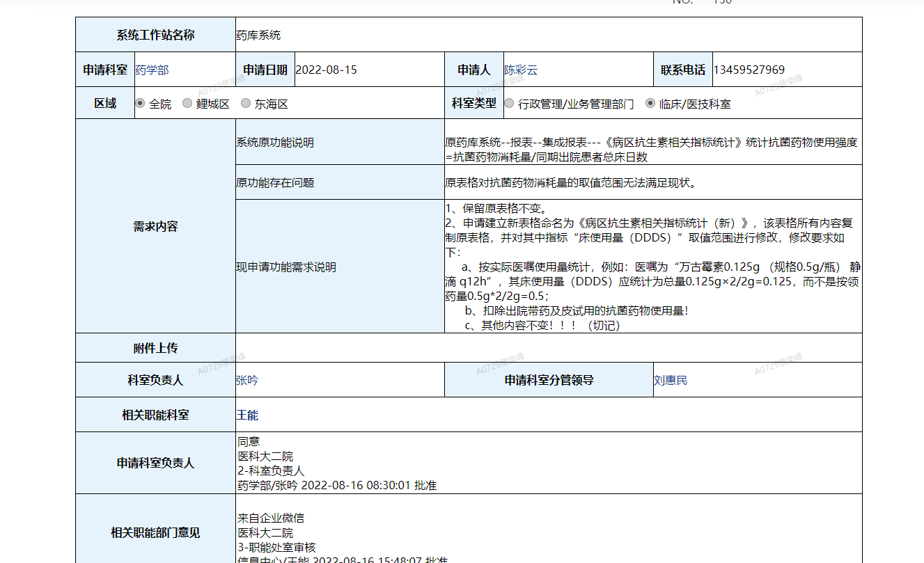Click the 申请人 label cell
Screen dimensions: 924x563
tap(474, 70)
